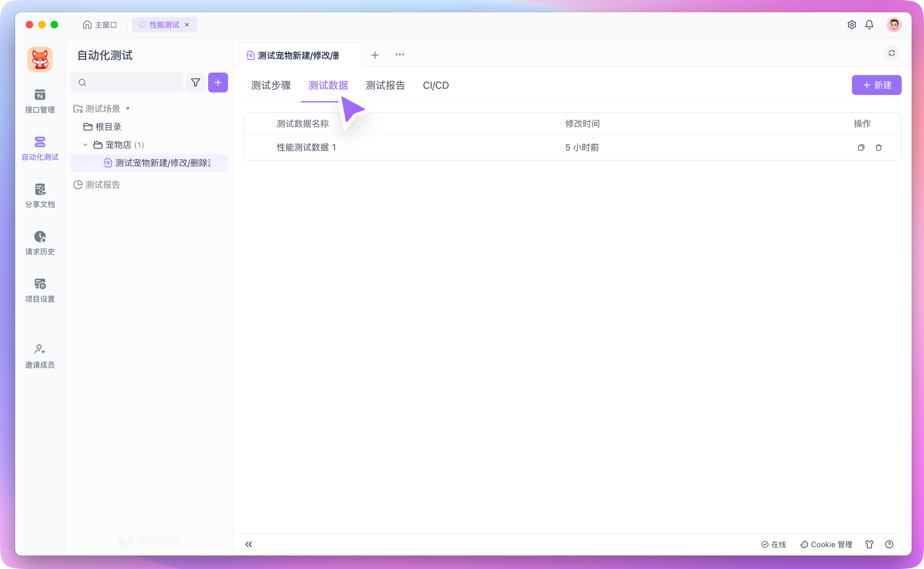Click the 修改时间 column header
Image resolution: width=924 pixels, height=569 pixels.
582,124
